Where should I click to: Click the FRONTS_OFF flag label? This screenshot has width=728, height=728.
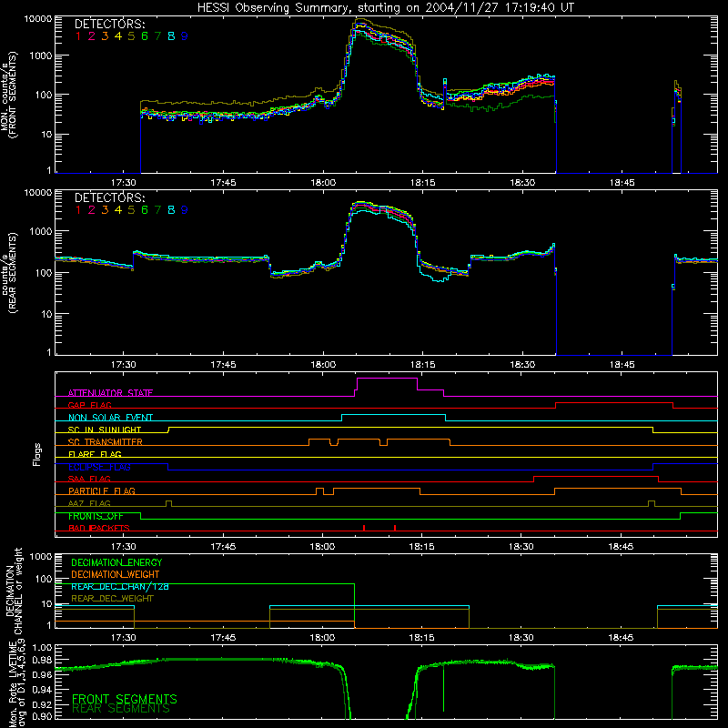click(x=96, y=516)
